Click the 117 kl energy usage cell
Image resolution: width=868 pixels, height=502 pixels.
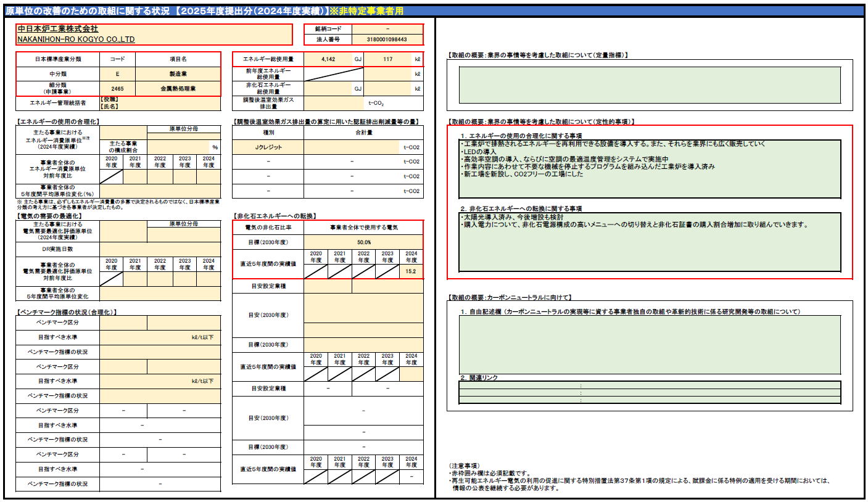(x=387, y=59)
